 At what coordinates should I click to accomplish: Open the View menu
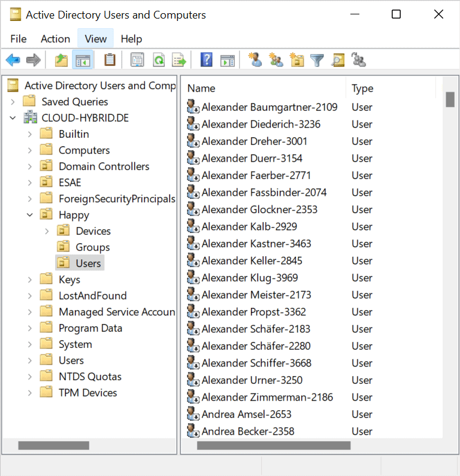95,39
